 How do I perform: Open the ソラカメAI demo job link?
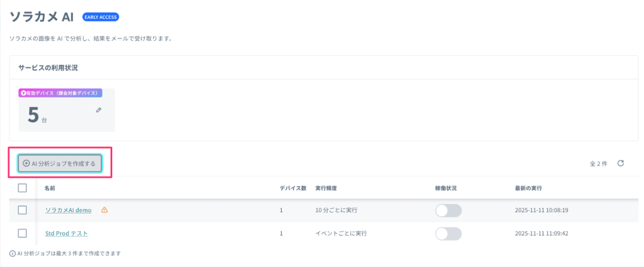point(68,210)
